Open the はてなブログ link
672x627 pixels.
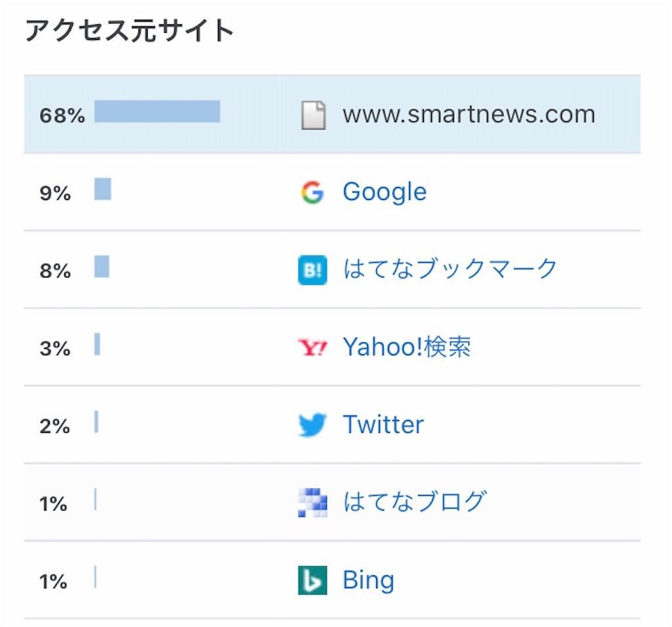coord(415,502)
